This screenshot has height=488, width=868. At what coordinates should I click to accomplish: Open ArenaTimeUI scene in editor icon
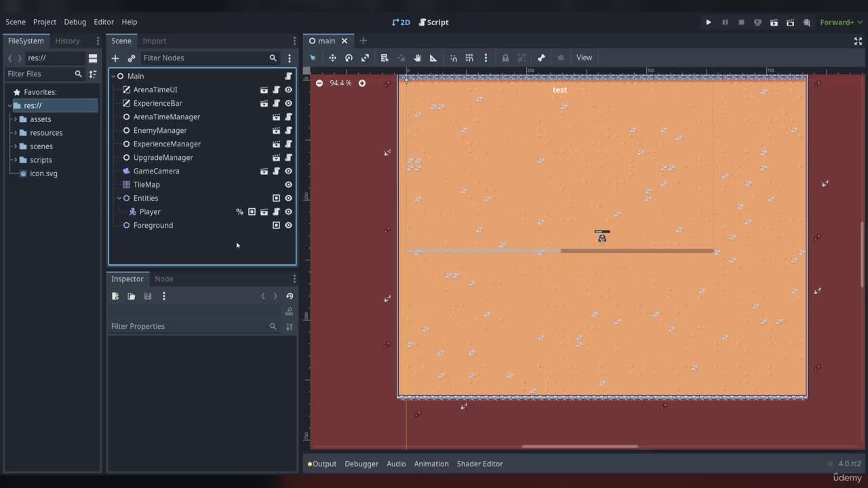click(264, 89)
